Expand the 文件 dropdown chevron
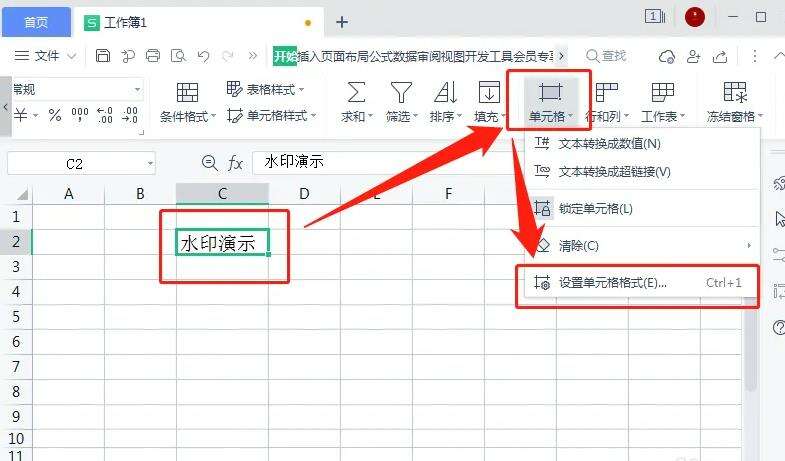 72,56
